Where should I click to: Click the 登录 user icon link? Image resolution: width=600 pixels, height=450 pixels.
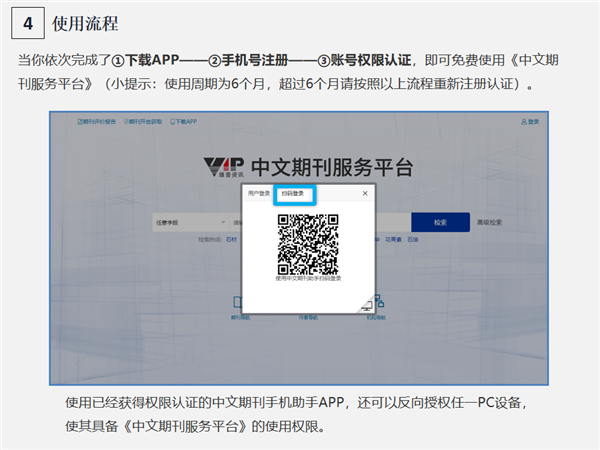(x=530, y=122)
